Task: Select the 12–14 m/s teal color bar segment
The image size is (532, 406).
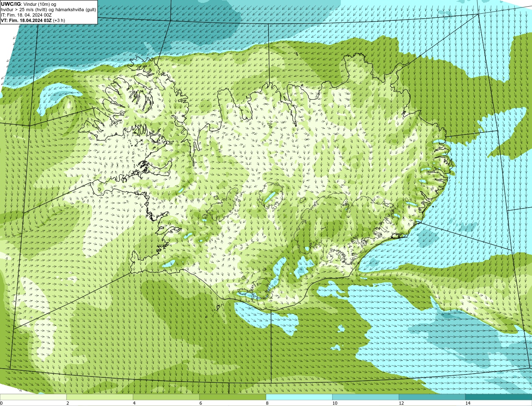Action: 432,397
